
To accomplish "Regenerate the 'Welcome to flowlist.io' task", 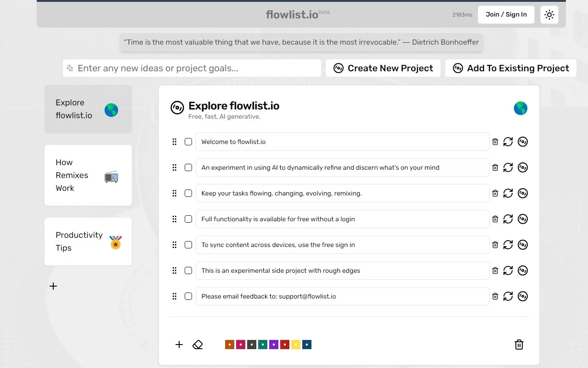I will click(x=508, y=142).
